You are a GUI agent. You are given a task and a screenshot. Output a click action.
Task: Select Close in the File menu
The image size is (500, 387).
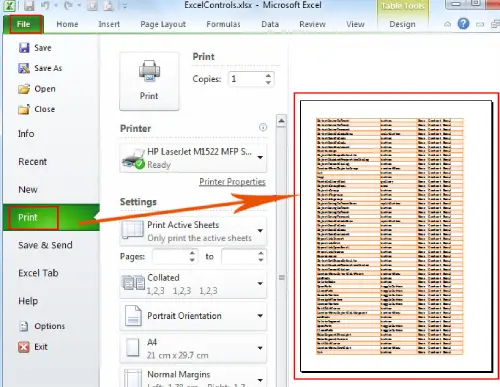(37, 109)
